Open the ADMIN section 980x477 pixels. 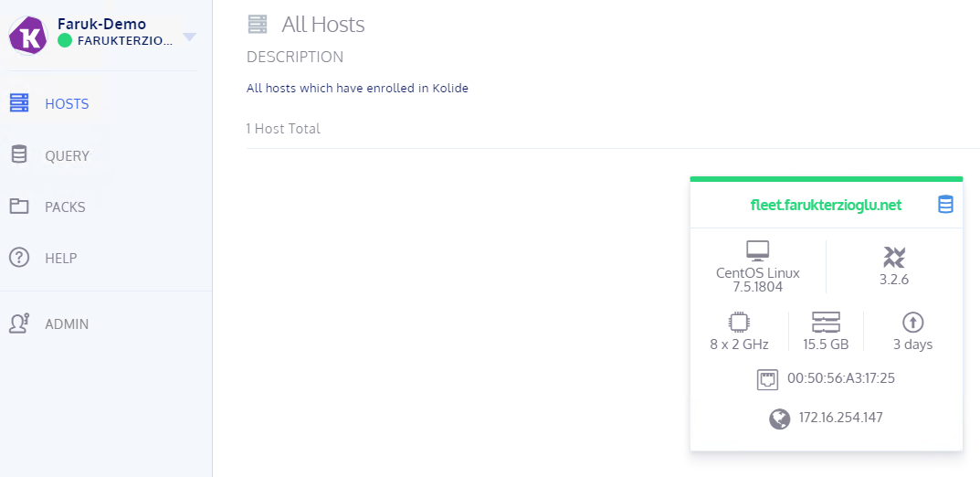click(67, 324)
